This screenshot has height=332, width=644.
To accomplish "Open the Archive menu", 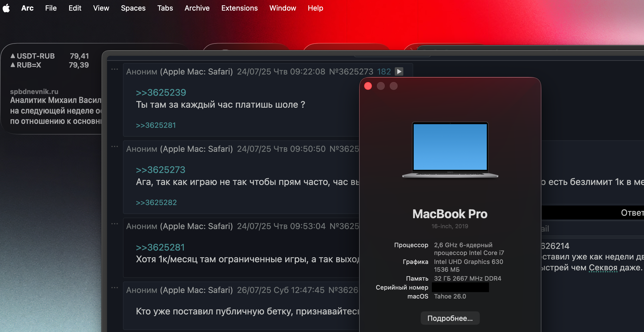I will coord(197,8).
